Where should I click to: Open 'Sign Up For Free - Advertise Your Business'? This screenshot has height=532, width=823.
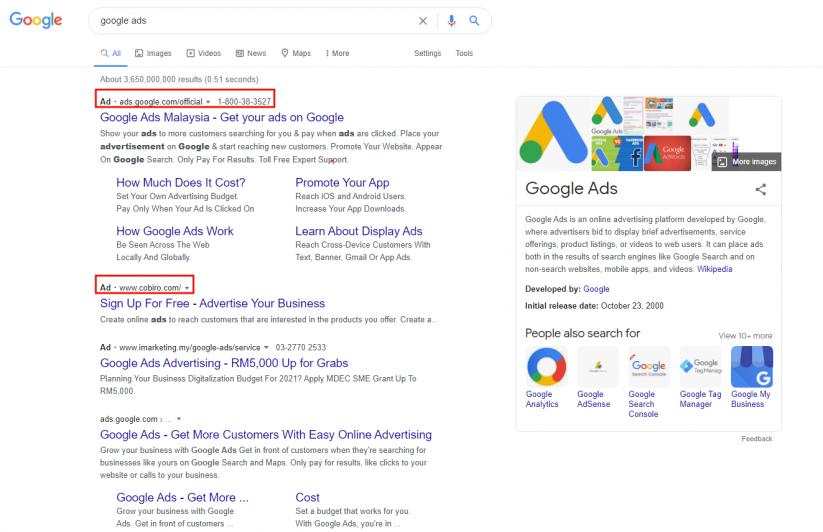coord(213,303)
